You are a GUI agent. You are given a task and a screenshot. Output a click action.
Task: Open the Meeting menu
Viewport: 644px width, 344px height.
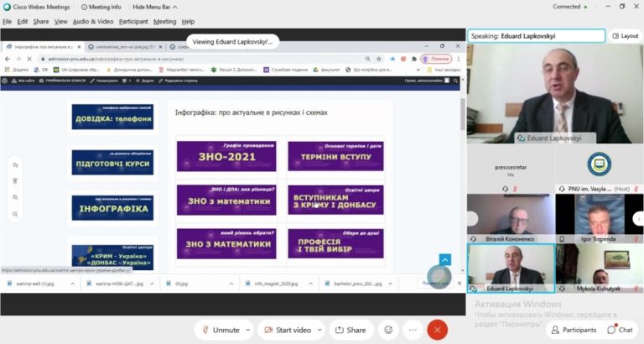164,21
